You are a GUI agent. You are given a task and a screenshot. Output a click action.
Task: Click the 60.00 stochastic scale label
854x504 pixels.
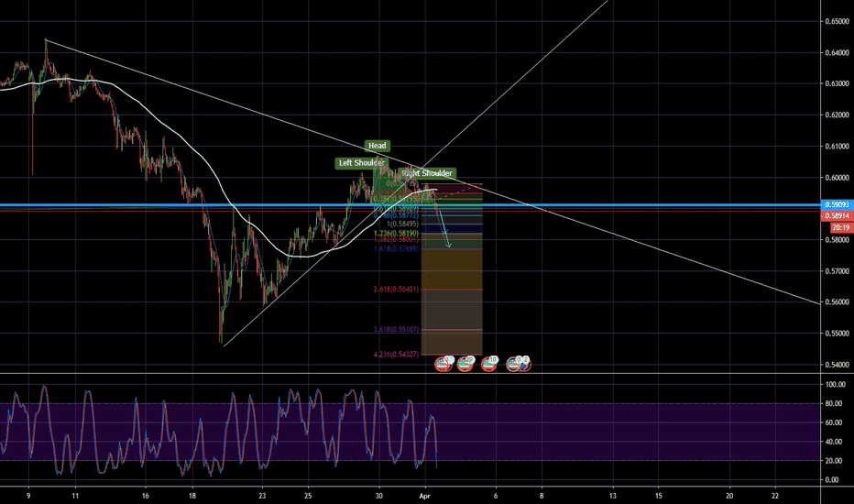coord(835,422)
